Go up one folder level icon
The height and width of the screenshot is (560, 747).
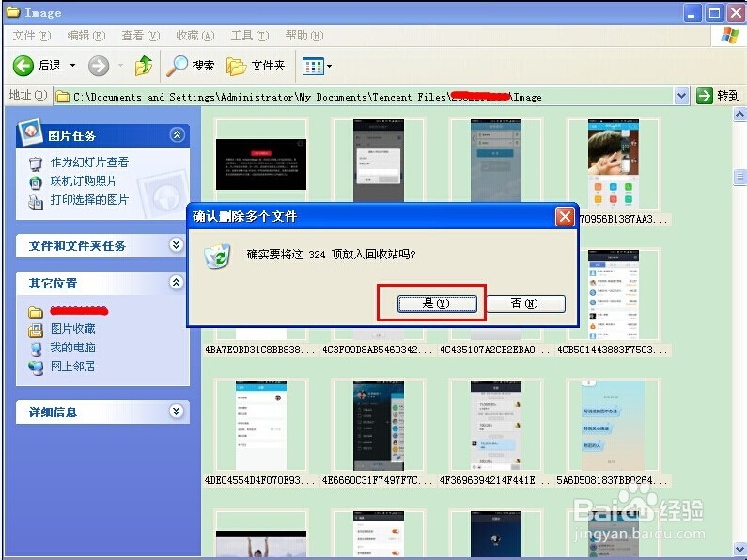[x=144, y=66]
